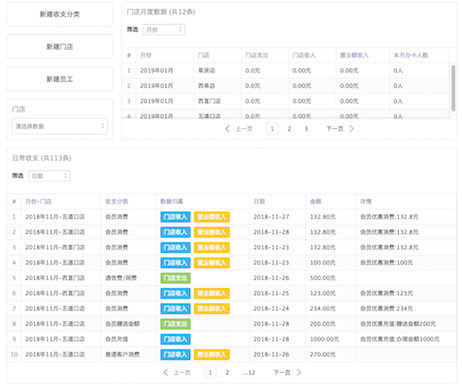
Task: Click 门店支出 tag in row 5
Action: tap(175, 278)
